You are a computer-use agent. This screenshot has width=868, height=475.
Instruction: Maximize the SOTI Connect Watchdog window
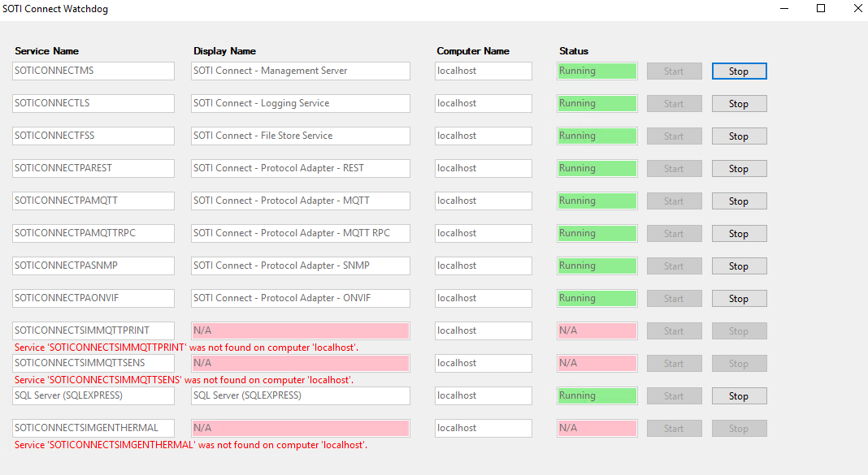(x=821, y=9)
